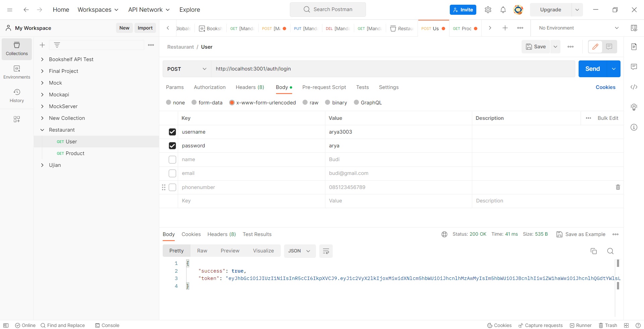Enable the phonenumber parameter checkbox
644x329 pixels.
[x=172, y=187]
